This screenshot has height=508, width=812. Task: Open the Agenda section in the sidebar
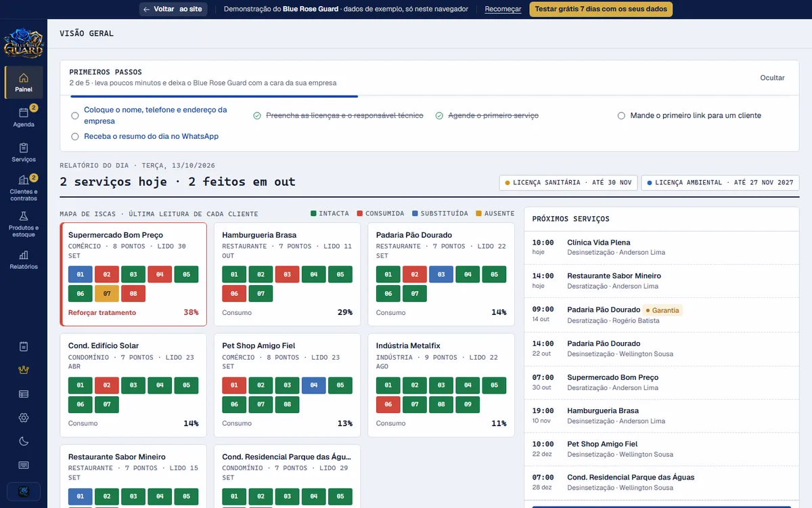[x=24, y=117]
